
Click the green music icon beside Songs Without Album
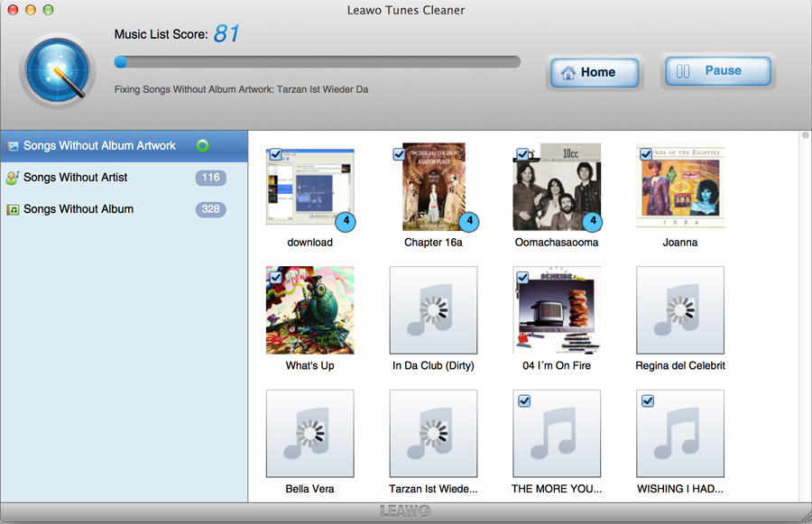point(13,210)
